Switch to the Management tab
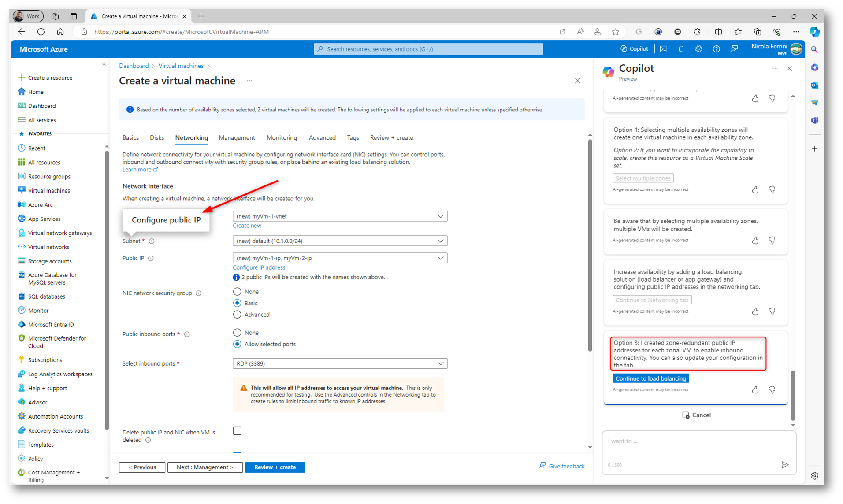Image resolution: width=843 pixels, height=504 pixels. click(237, 137)
